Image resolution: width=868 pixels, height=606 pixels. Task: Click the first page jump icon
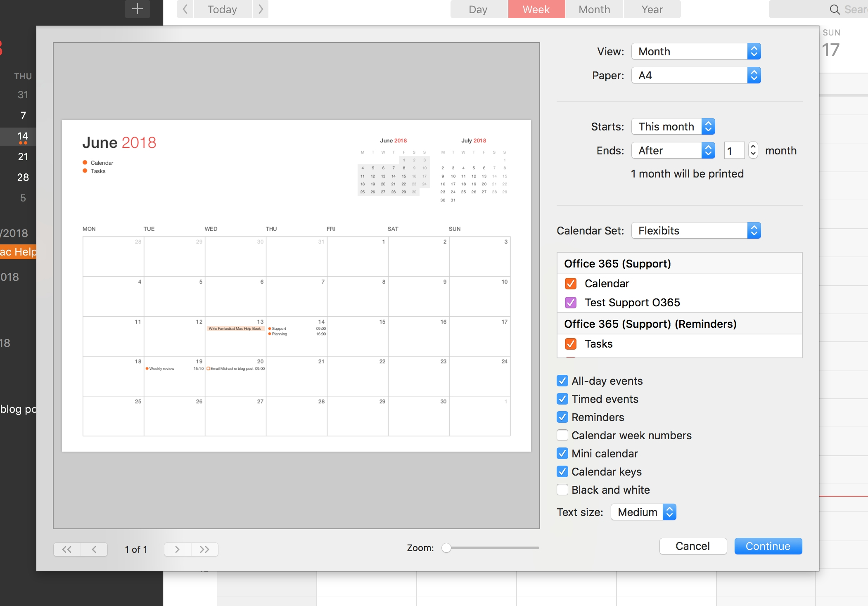[67, 549]
